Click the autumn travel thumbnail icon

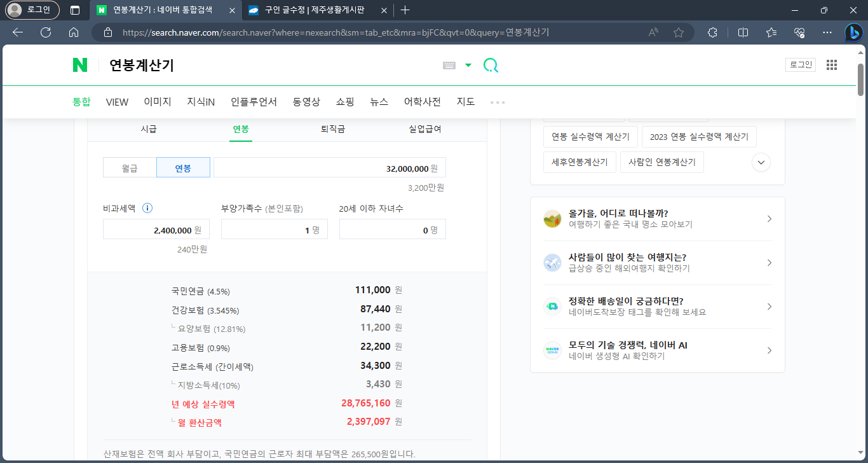(552, 219)
